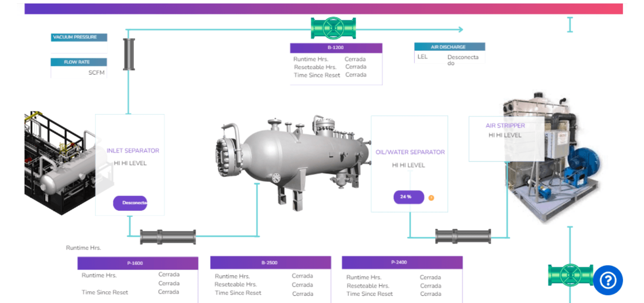The height and width of the screenshot is (303, 644).
Task: Click the purple Desconectado status button
Action: click(130, 203)
